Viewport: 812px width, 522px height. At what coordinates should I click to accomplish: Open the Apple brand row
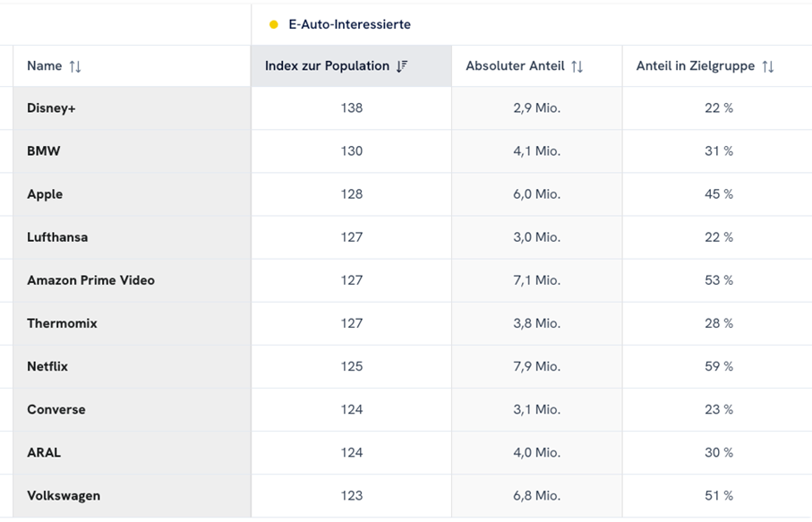(45, 194)
